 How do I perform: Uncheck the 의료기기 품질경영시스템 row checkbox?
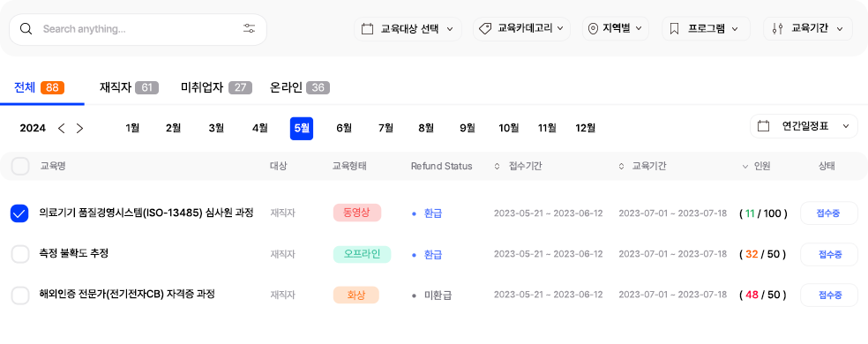click(19, 213)
